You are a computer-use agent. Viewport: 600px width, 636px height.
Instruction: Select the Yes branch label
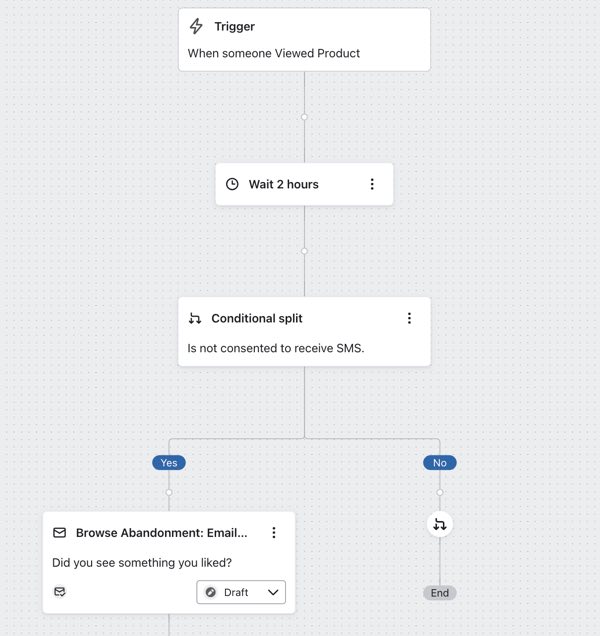point(169,463)
